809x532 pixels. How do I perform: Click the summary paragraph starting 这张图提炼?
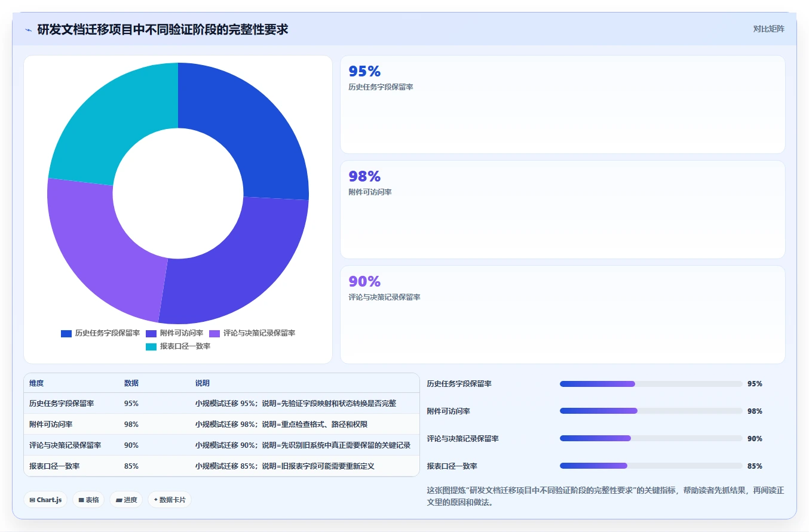pos(605,496)
